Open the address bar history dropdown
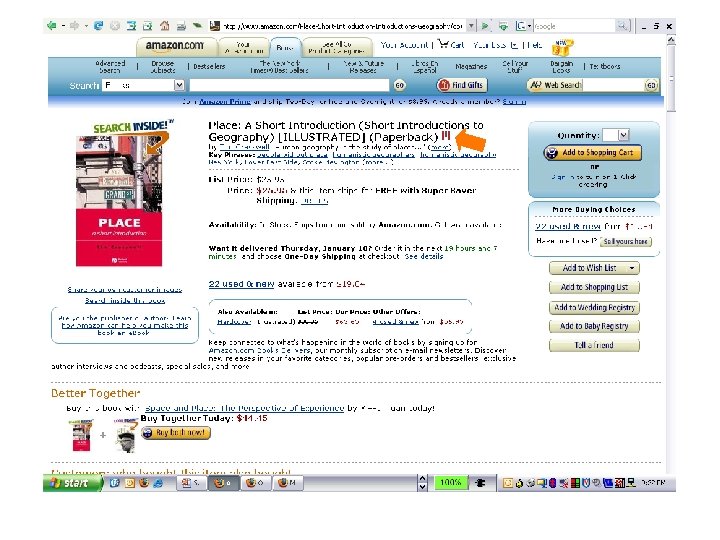The height and width of the screenshot is (540, 720). tap(471, 26)
